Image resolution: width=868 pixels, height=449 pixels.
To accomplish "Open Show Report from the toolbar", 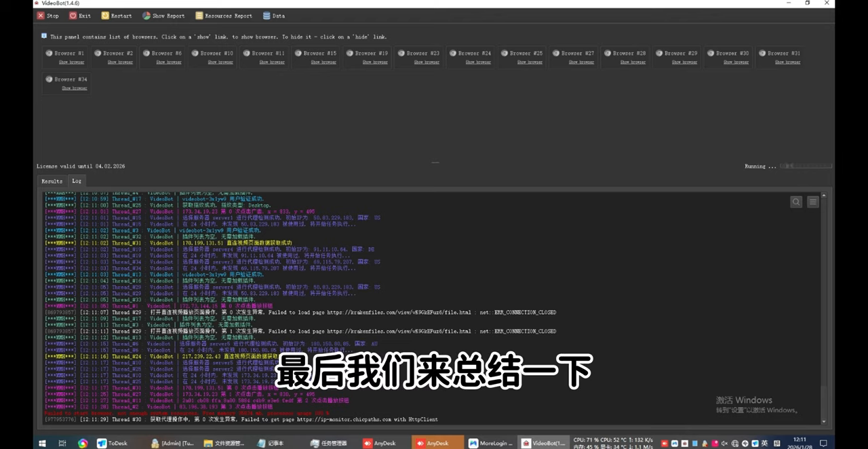I will [x=163, y=16].
